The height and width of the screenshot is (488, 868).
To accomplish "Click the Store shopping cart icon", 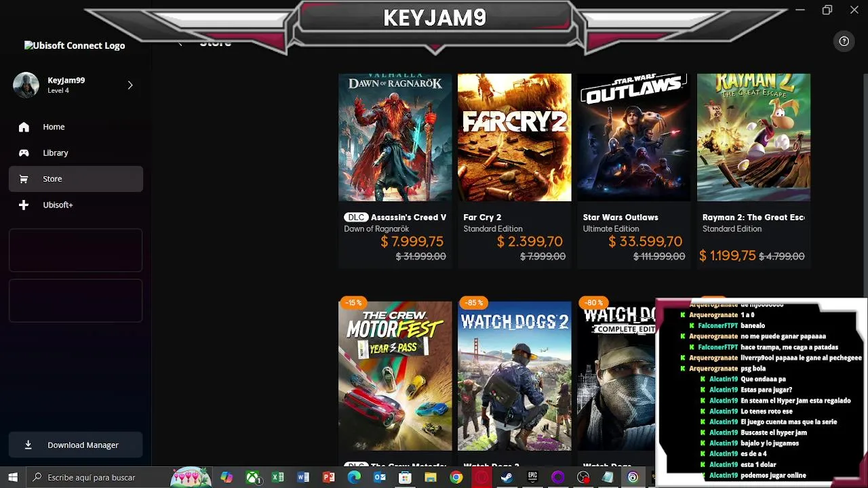I will (24, 179).
